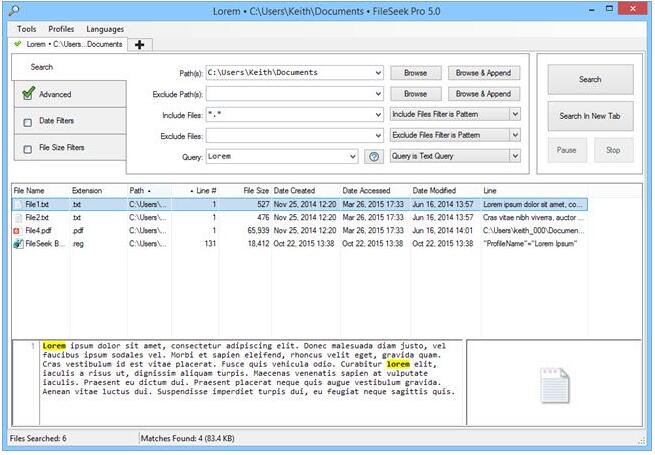Toggle the Advanced checkbox
This screenshot has height=455, width=655.
click(28, 93)
